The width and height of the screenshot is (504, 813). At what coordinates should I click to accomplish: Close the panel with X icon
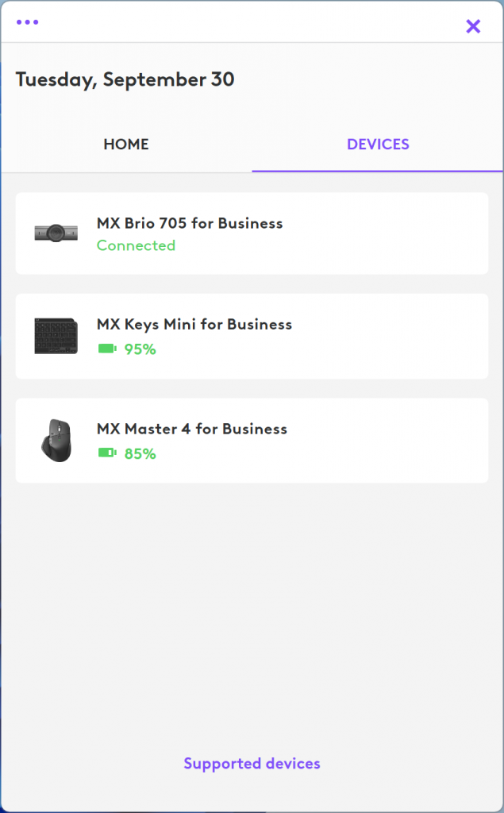tap(473, 26)
